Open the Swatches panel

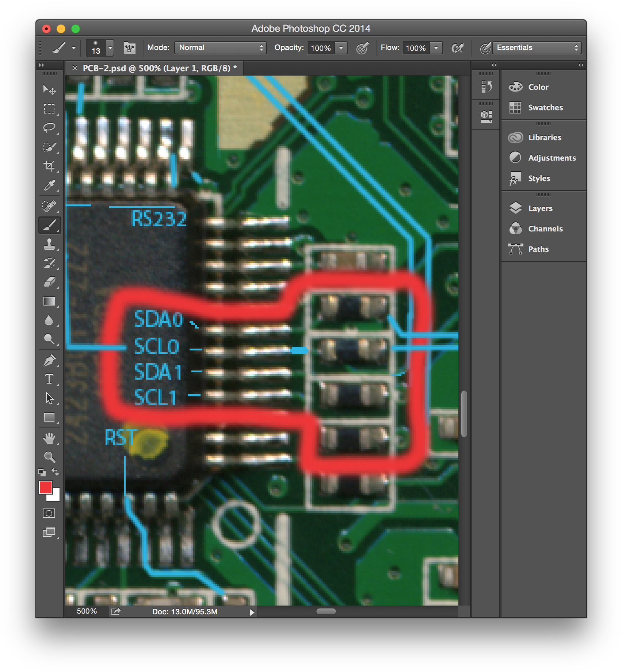pos(545,107)
